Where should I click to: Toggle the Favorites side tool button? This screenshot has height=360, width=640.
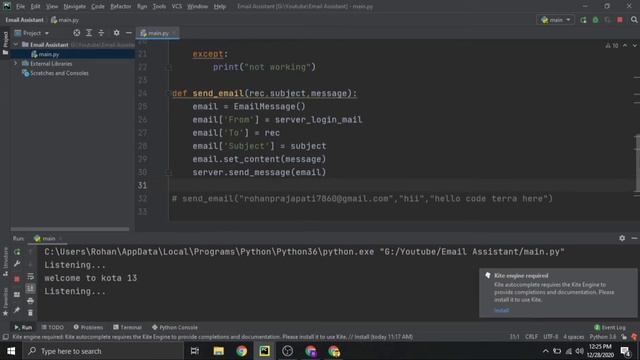point(5,302)
